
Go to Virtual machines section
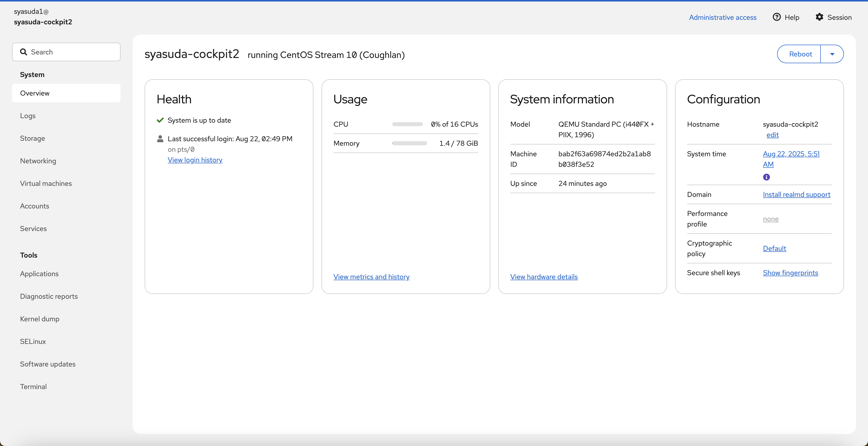pos(46,183)
